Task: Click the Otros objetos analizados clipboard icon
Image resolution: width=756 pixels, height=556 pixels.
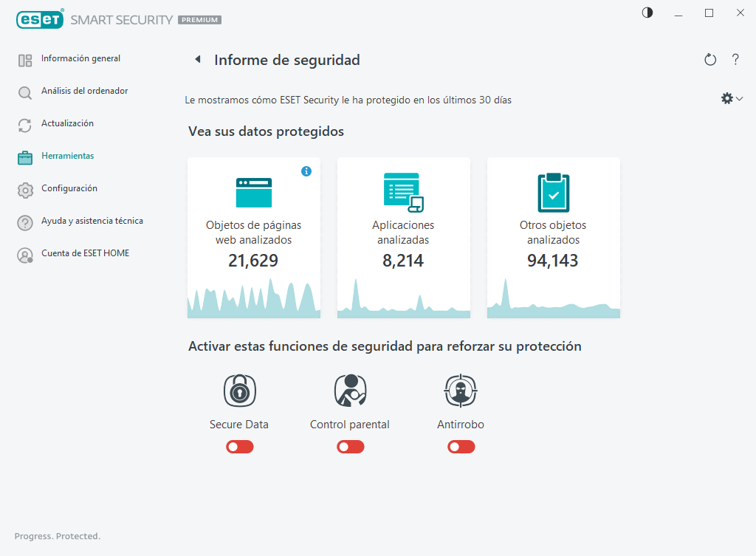Action: click(x=553, y=192)
